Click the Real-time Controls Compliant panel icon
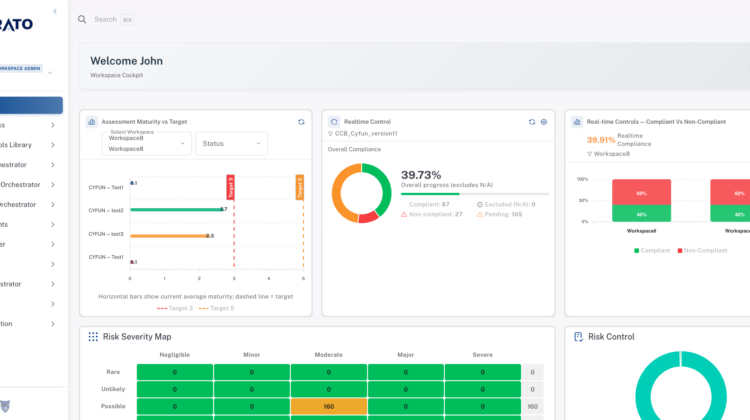This screenshot has width=750, height=420. 577,122
